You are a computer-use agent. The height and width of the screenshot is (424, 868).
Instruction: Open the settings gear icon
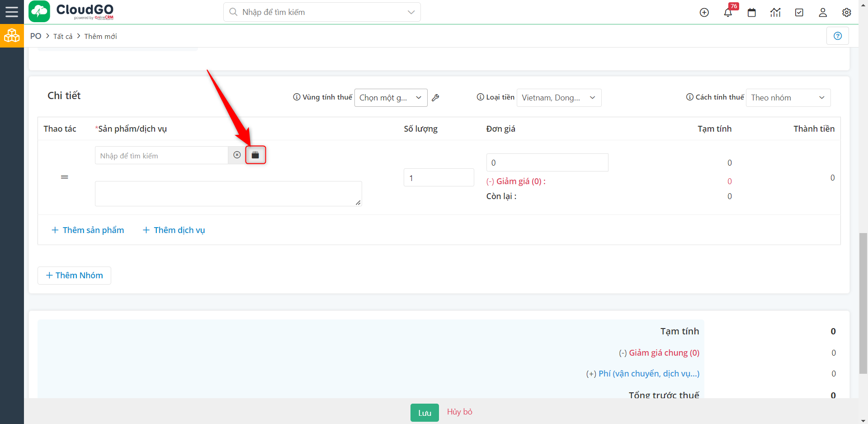[x=846, y=13]
